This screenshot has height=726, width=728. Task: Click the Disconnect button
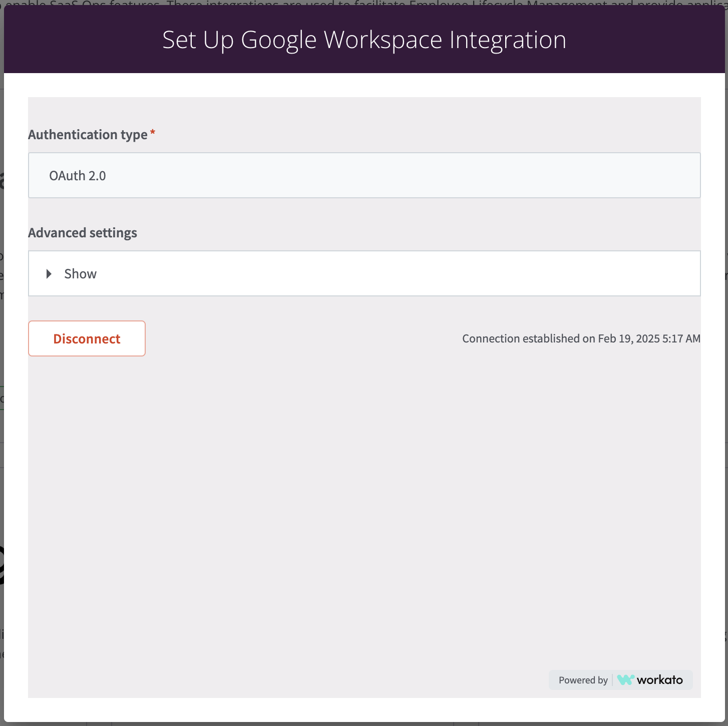click(x=87, y=338)
